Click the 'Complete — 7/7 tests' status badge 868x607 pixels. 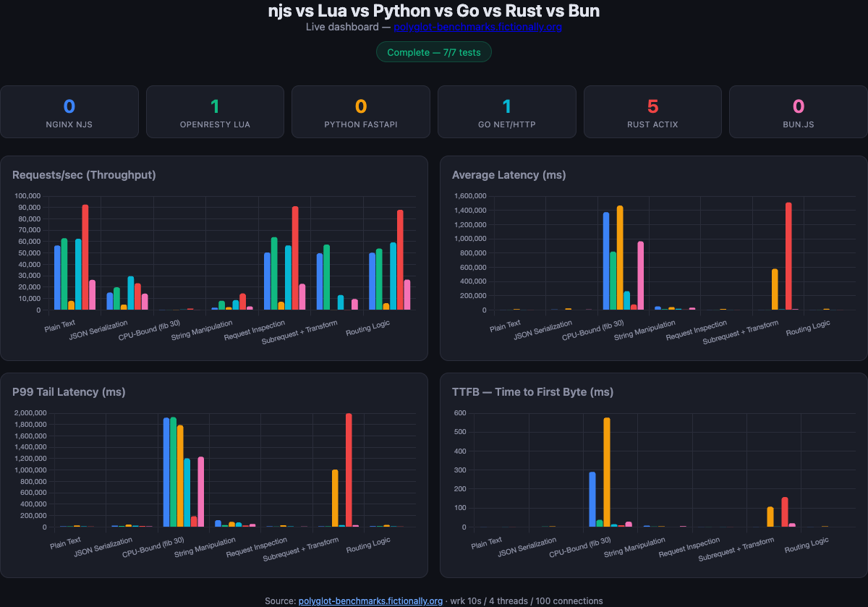pos(433,52)
